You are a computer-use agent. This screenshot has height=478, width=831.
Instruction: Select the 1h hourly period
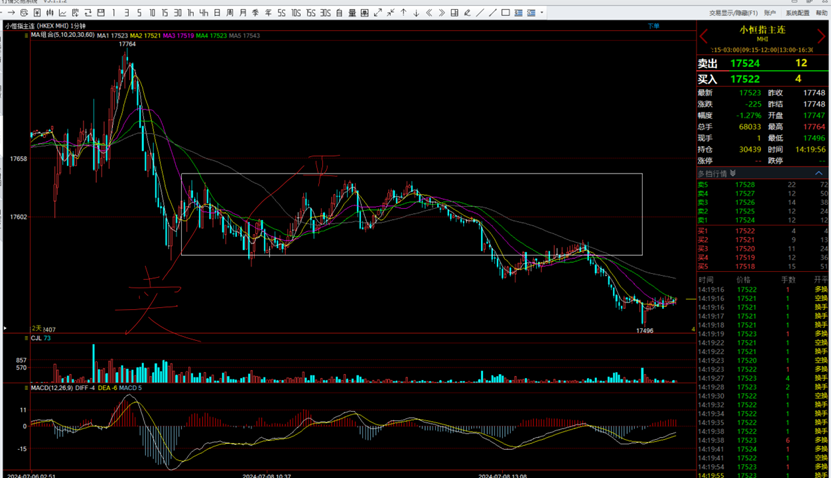pyautogui.click(x=191, y=13)
